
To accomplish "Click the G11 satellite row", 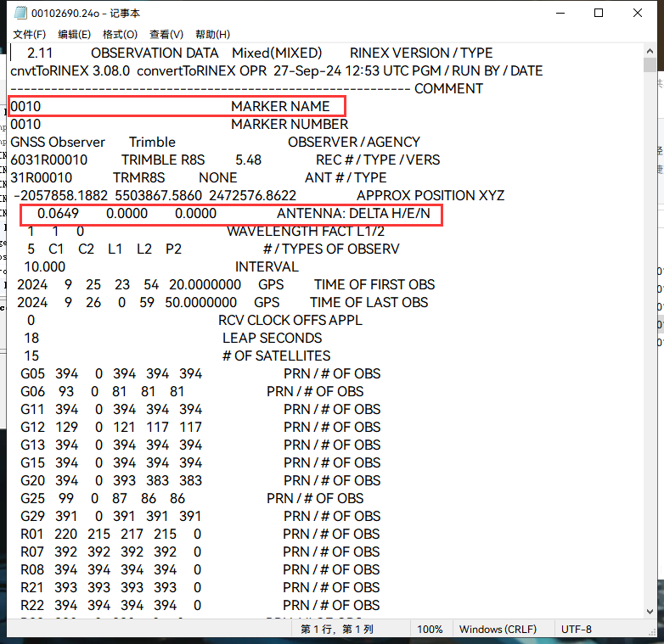I will pos(200,409).
